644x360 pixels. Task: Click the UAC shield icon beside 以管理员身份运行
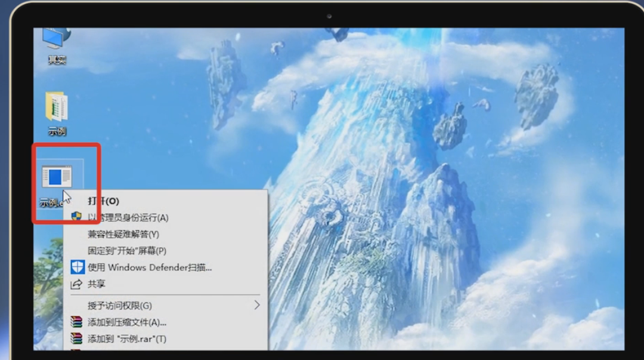(76, 217)
